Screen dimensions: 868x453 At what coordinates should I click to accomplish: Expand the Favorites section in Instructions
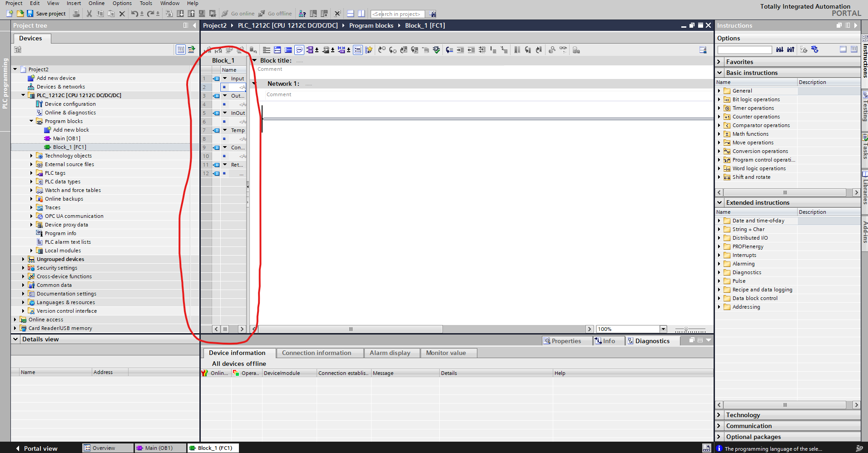tap(719, 62)
